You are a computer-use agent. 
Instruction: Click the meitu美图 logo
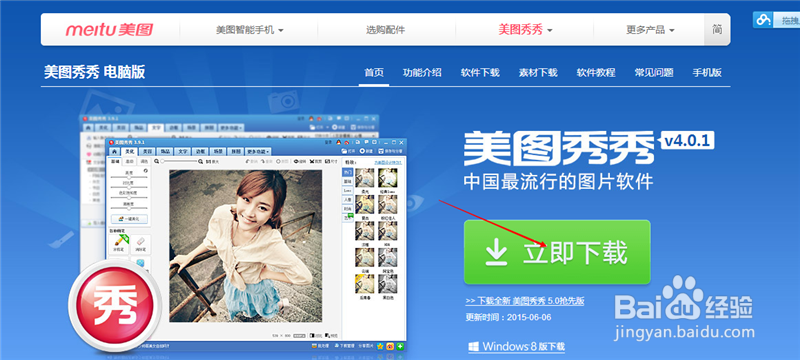109,30
